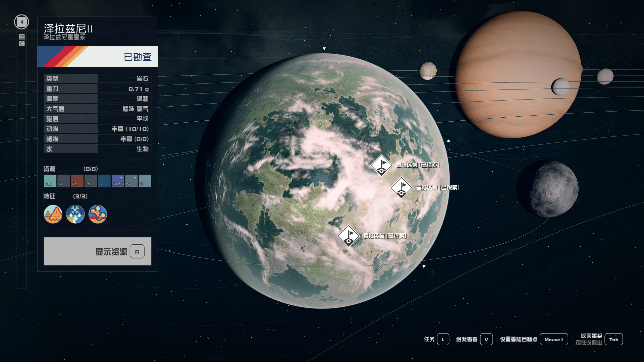This screenshot has height=362, width=644.
Task: Select the bottom 着陆区域 landing marker
Action: 349,236
